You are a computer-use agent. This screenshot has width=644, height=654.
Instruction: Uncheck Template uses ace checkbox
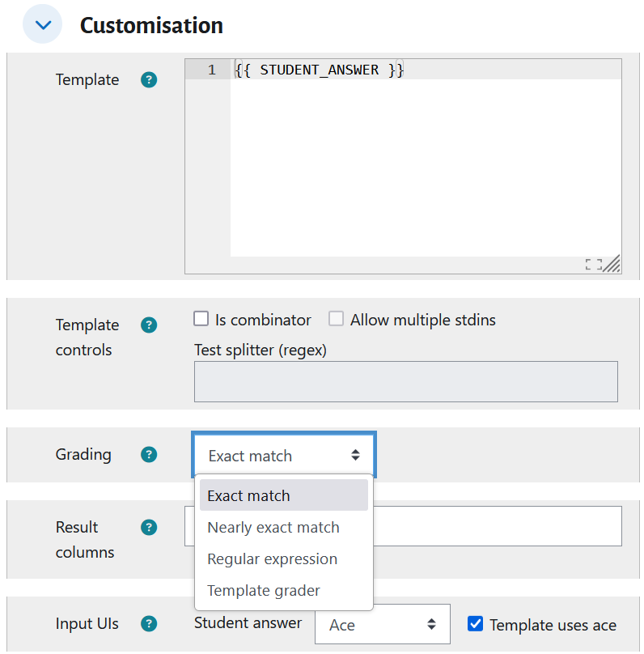(475, 623)
